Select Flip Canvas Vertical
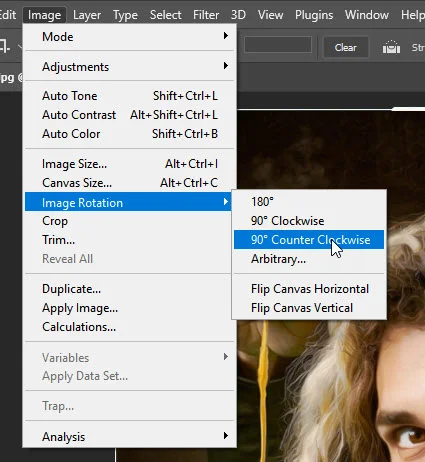425x462 pixels. pyautogui.click(x=309, y=308)
